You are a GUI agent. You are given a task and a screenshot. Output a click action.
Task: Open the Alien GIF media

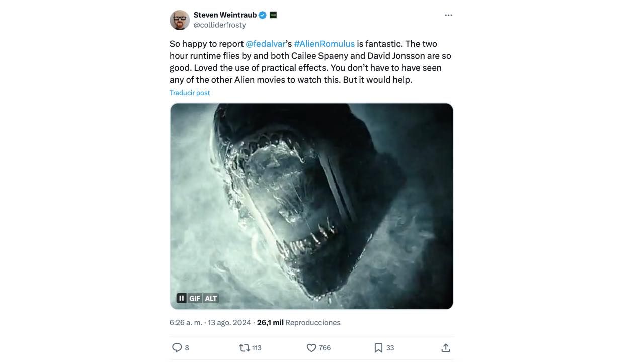coord(311,201)
